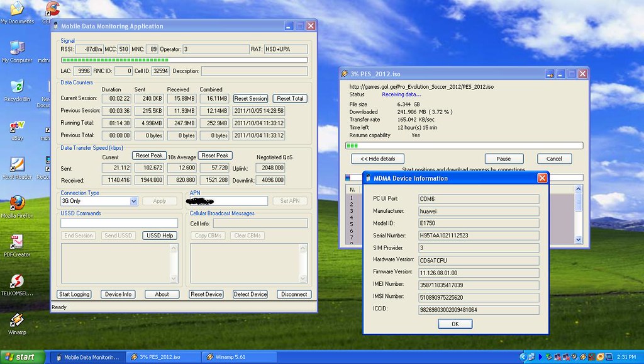Click the orange circular tray icon

coord(600,357)
